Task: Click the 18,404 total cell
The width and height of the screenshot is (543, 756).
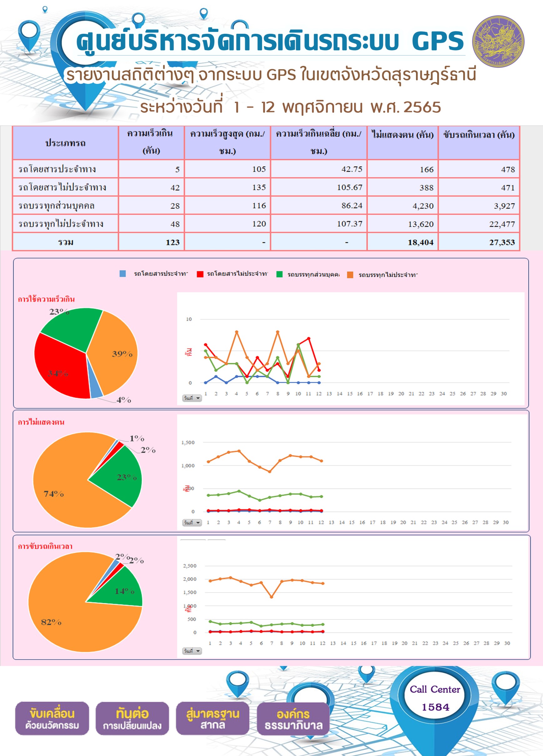Action: (x=403, y=242)
